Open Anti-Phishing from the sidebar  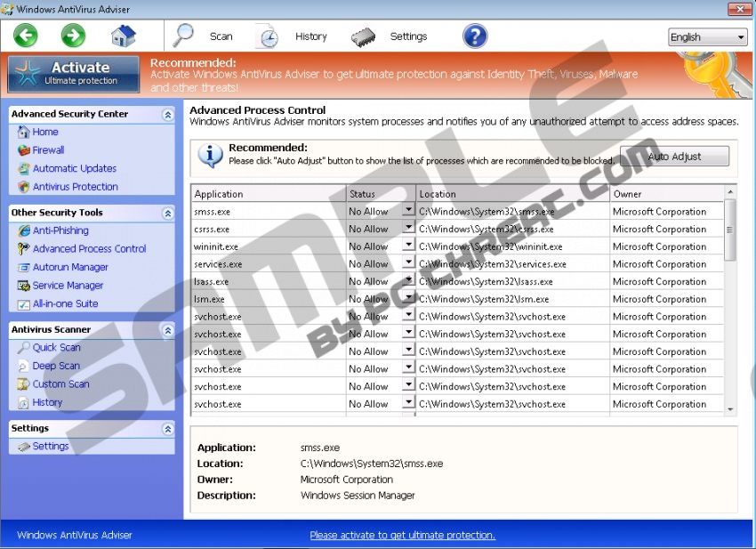[60, 230]
